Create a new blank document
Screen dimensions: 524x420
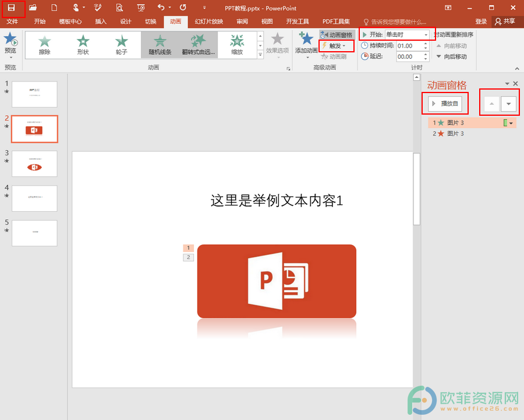(54, 8)
